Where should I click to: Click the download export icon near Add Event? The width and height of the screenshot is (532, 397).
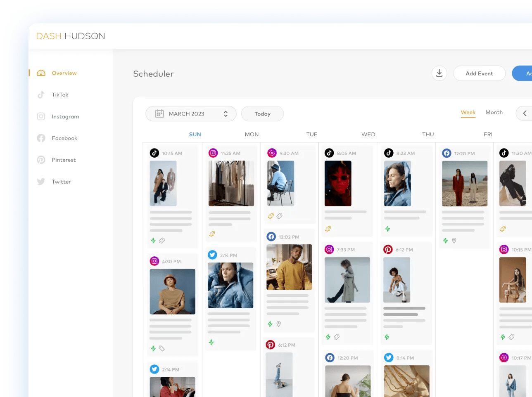pyautogui.click(x=439, y=73)
